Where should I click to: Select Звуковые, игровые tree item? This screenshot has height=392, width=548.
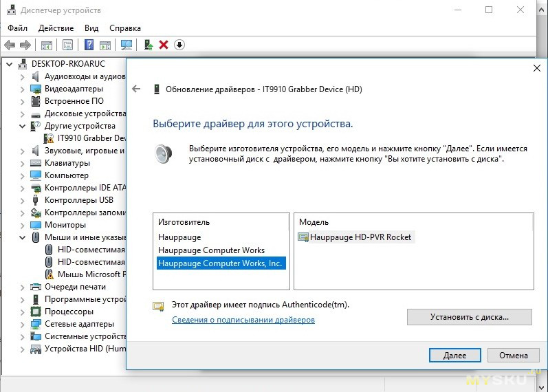coord(85,151)
